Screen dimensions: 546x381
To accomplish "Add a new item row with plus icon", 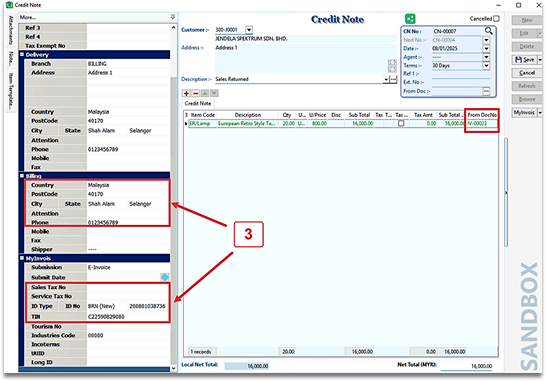I will click(x=186, y=93).
